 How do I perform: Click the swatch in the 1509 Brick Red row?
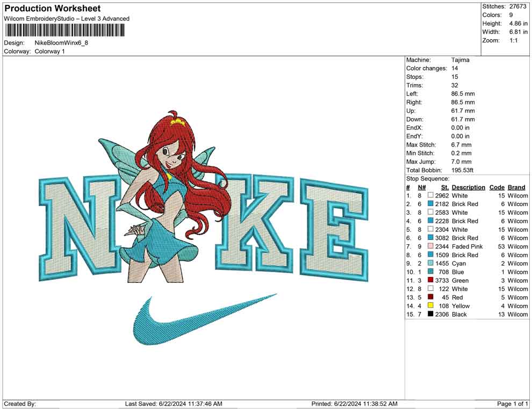point(430,254)
